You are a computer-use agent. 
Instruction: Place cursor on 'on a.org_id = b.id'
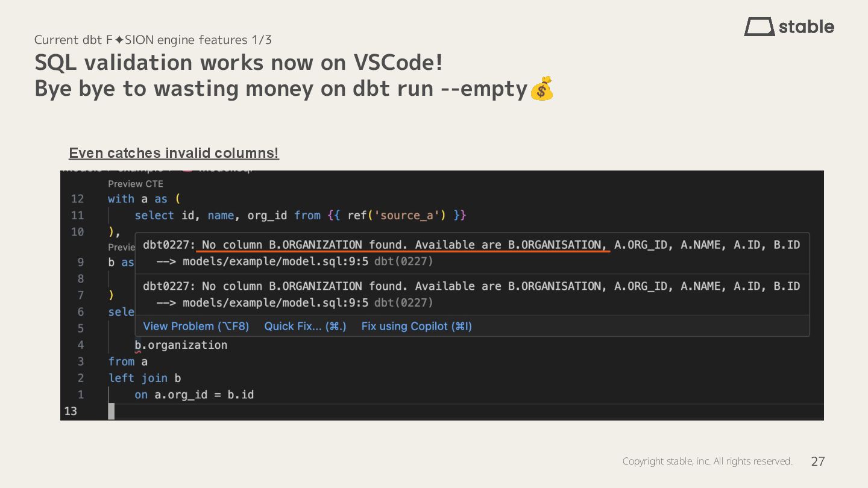pos(194,395)
